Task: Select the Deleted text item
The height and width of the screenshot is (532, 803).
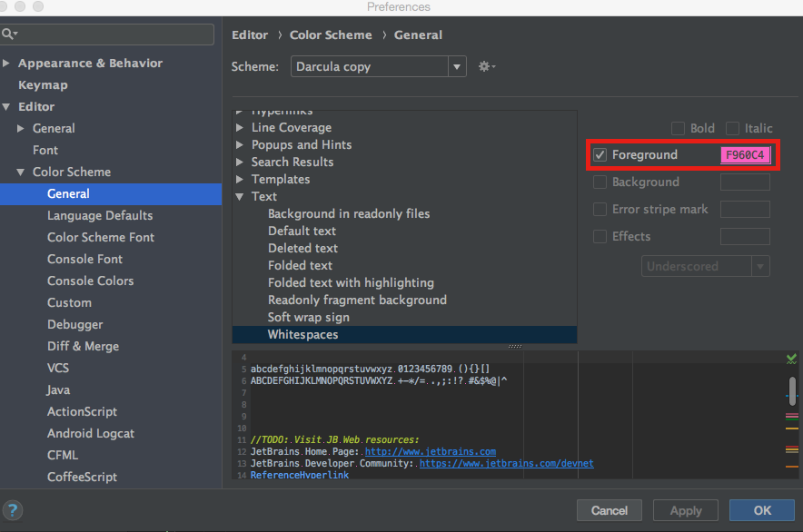Action: pos(302,249)
